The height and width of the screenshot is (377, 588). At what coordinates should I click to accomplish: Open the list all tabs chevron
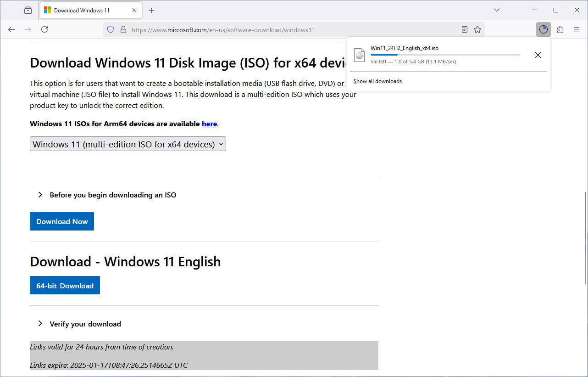[497, 10]
